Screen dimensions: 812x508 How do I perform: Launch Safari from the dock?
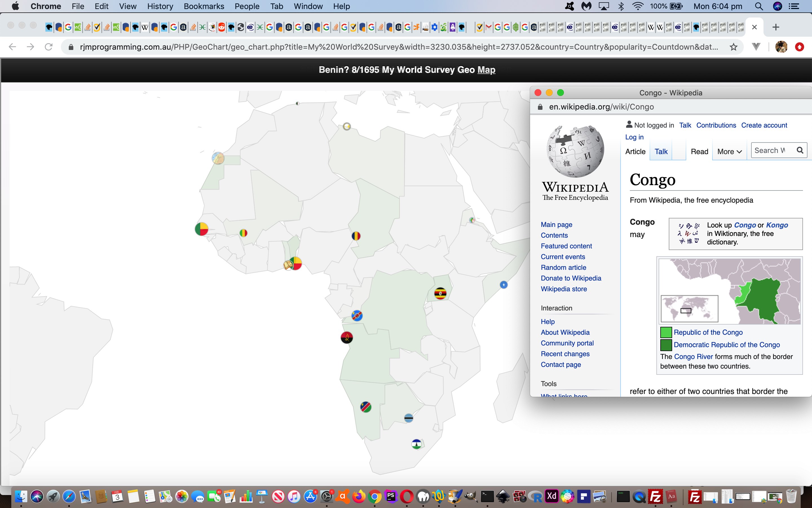tap(69, 496)
